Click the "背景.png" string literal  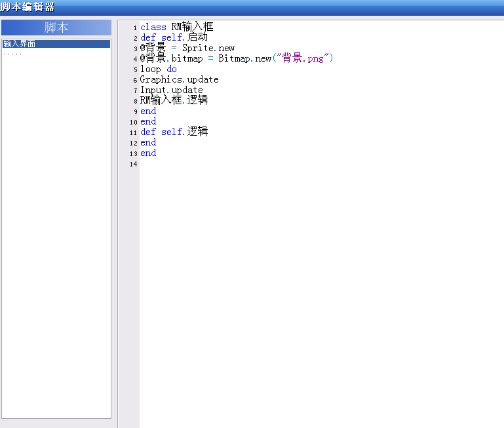(x=302, y=58)
